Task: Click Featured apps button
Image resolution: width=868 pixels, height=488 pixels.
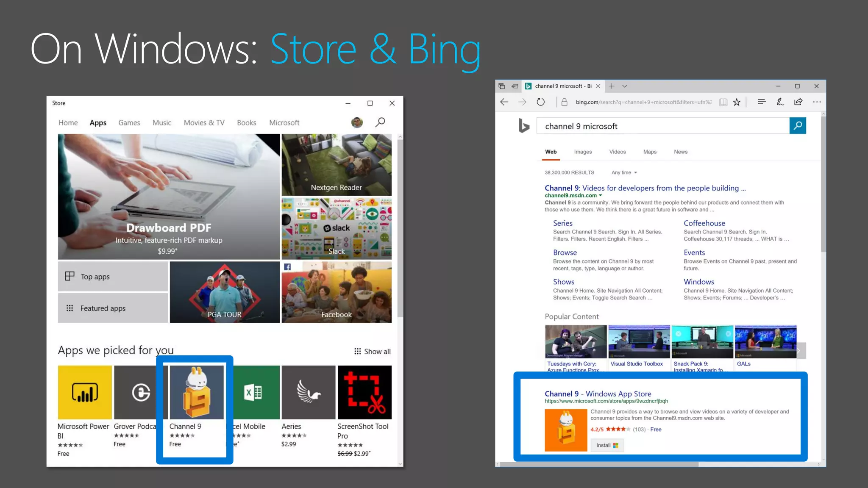Action: (113, 308)
